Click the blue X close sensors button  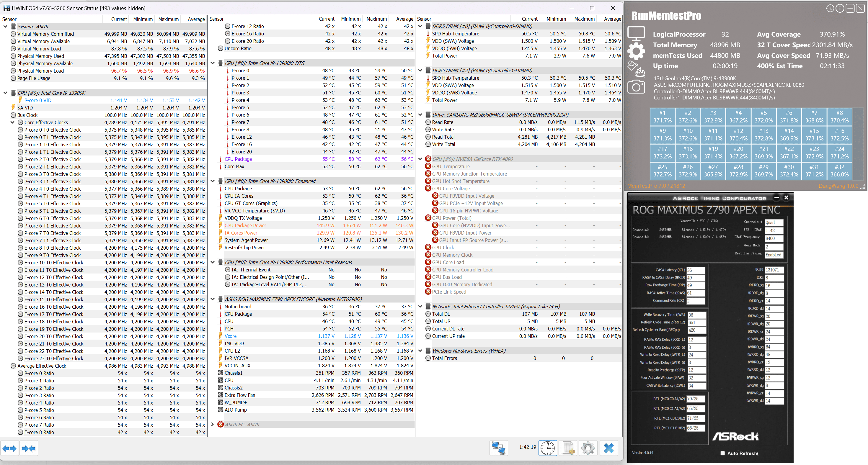pyautogui.click(x=608, y=448)
